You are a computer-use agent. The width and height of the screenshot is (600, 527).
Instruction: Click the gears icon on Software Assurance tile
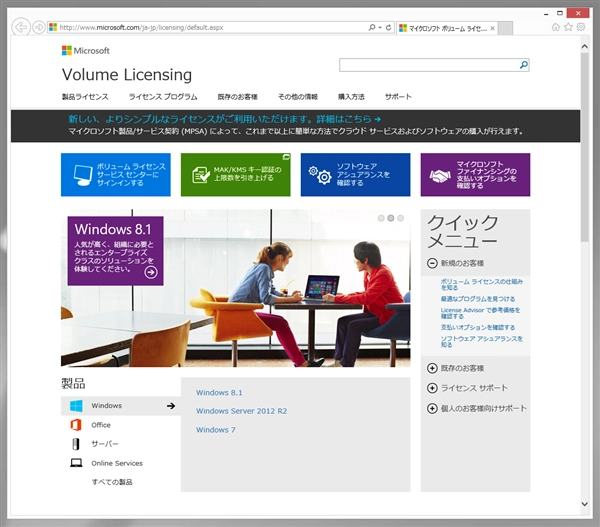pos(320,175)
